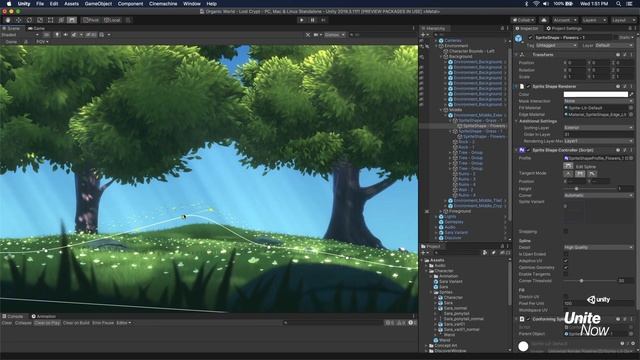
Task: Click the cloud services icon
Action: tap(544, 20)
